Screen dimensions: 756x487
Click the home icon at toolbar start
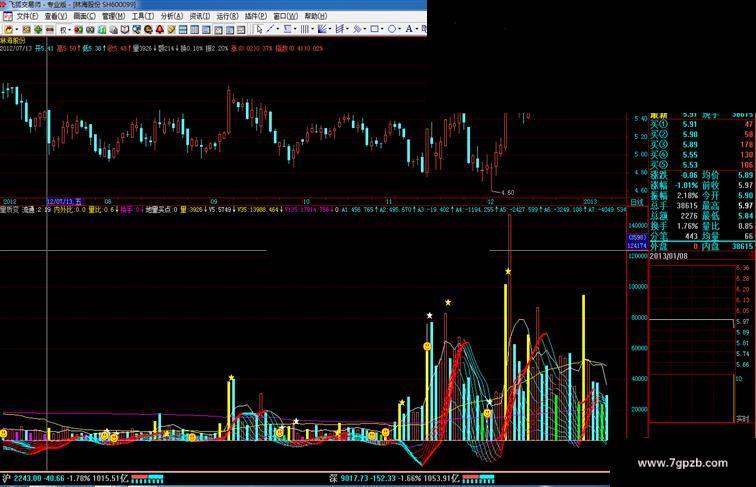[9, 29]
